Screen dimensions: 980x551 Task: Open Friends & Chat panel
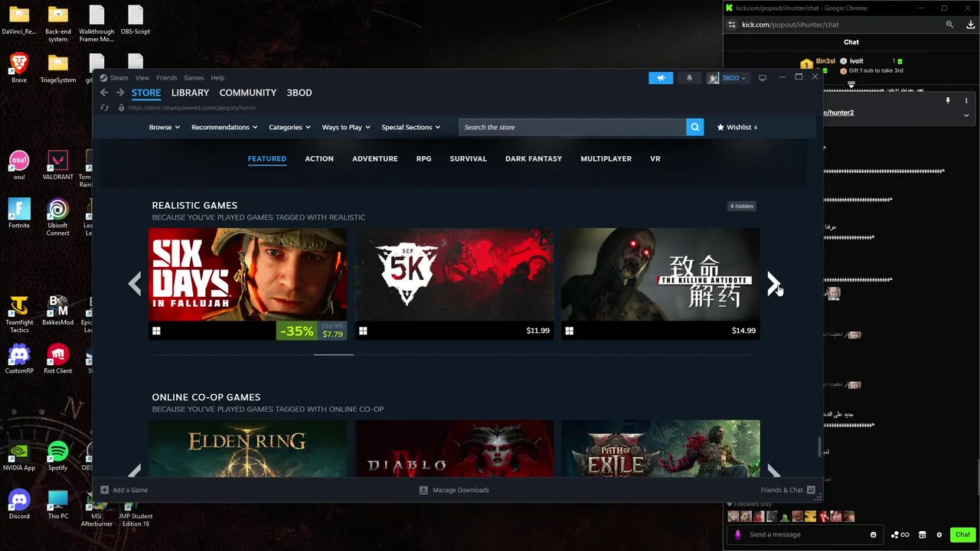coord(788,490)
